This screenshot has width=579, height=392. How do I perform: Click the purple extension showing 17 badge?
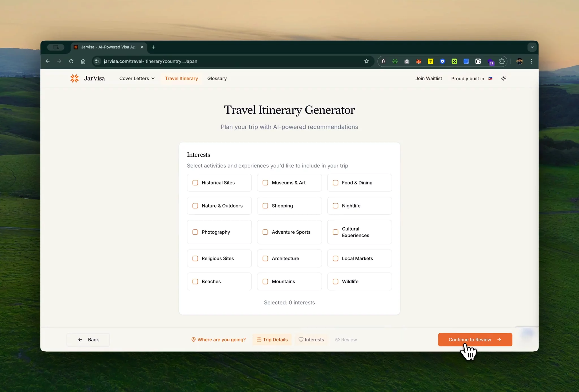pos(491,61)
